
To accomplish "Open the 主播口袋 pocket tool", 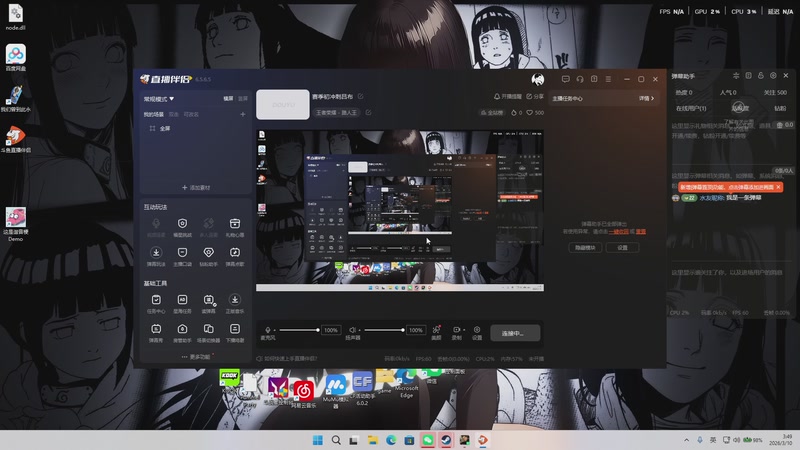I will click(x=182, y=256).
